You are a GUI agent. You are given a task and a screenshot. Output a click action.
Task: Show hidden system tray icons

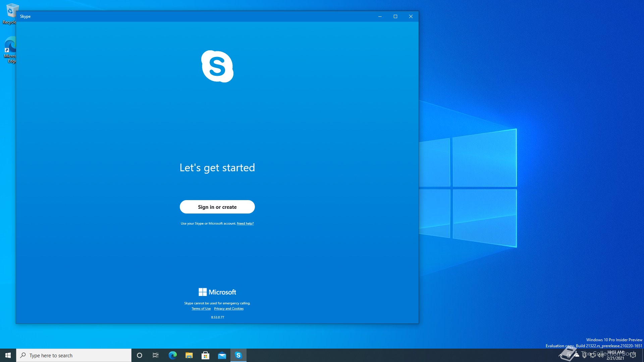(560, 355)
